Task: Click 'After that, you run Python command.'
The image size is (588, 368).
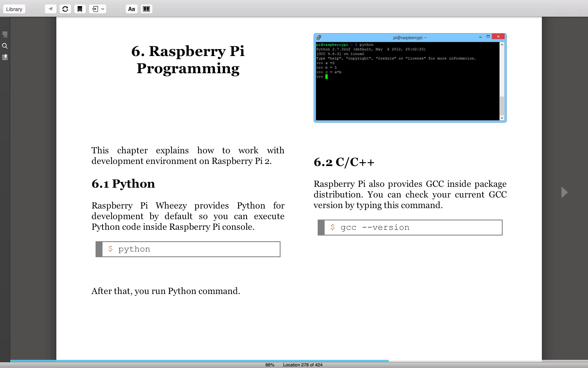Action: [166, 291]
